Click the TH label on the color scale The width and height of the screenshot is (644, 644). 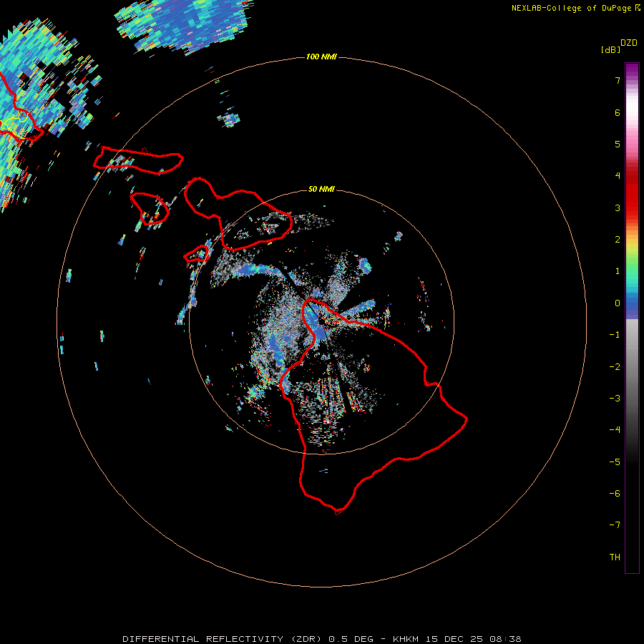tap(615, 557)
